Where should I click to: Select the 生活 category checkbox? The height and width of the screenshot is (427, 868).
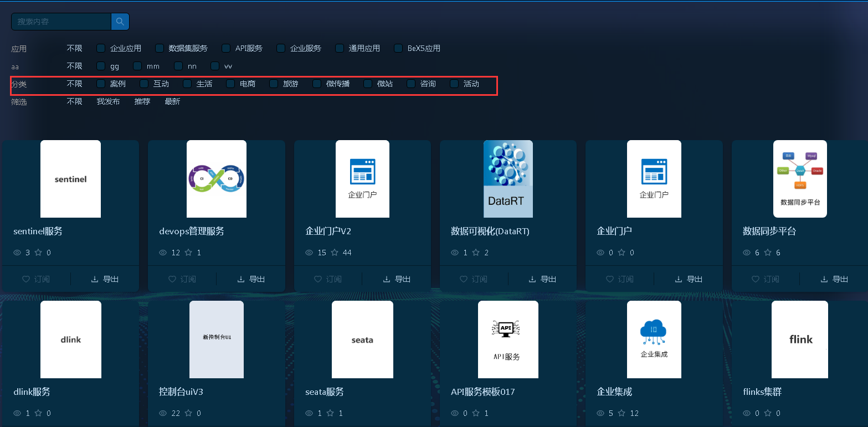coord(187,84)
